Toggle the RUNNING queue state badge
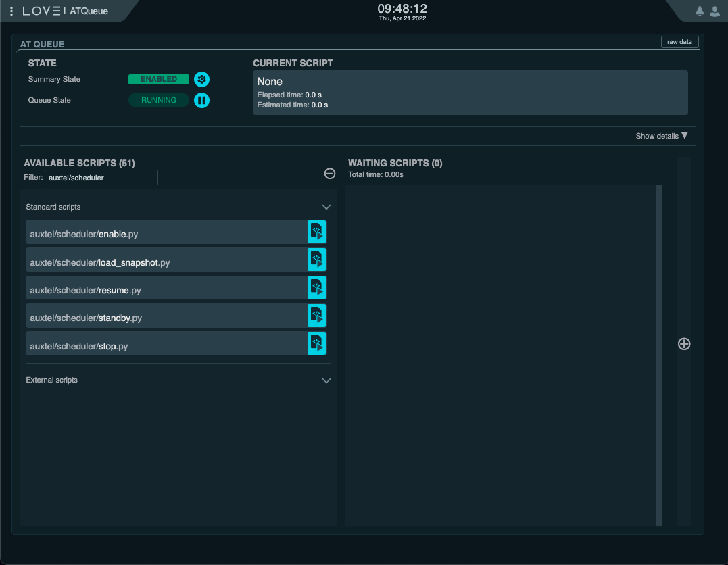The width and height of the screenshot is (728, 565). (158, 100)
